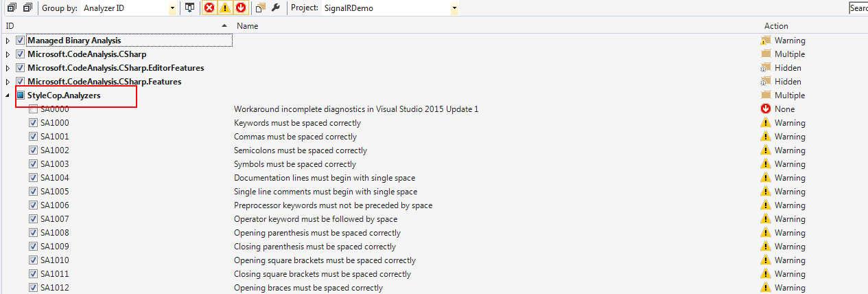
Task: Select 'Workaround incomplete diagnostics' rule name
Action: pos(356,109)
